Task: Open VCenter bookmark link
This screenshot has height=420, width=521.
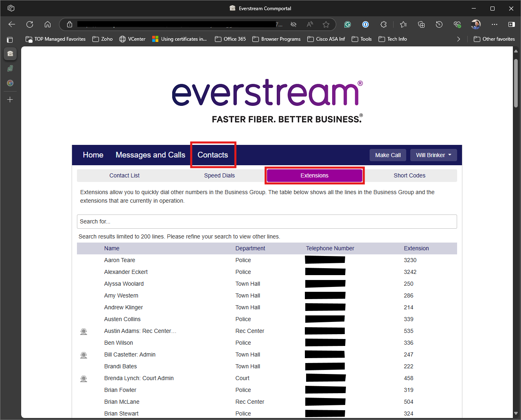Action: tap(132, 39)
